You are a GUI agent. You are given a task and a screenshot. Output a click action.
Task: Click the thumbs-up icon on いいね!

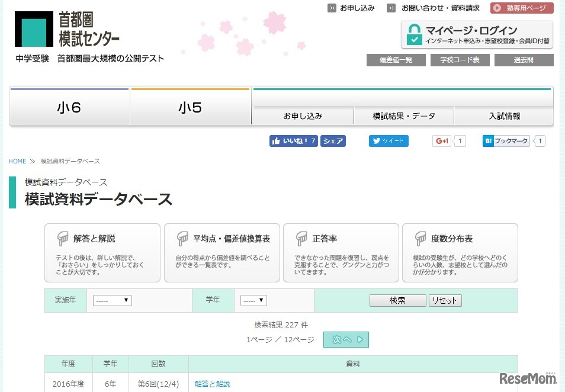(276, 141)
